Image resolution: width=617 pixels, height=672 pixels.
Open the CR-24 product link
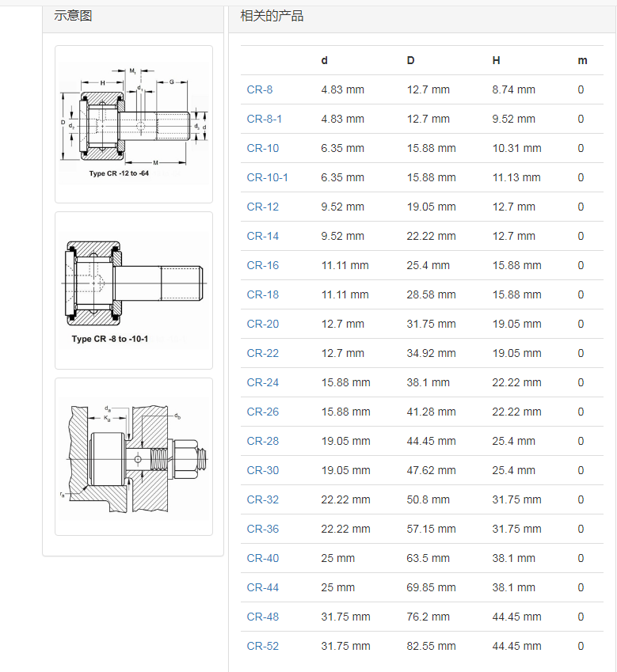click(x=262, y=383)
